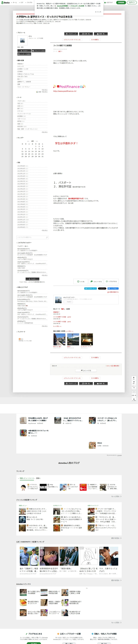Click the アメンバーになる button
The width and height of the screenshot is (138, 644).
click(39, 51)
